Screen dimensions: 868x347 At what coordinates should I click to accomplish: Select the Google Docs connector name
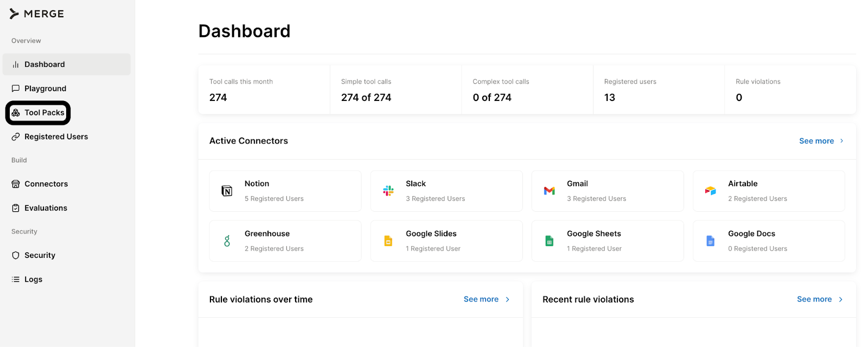tap(751, 234)
